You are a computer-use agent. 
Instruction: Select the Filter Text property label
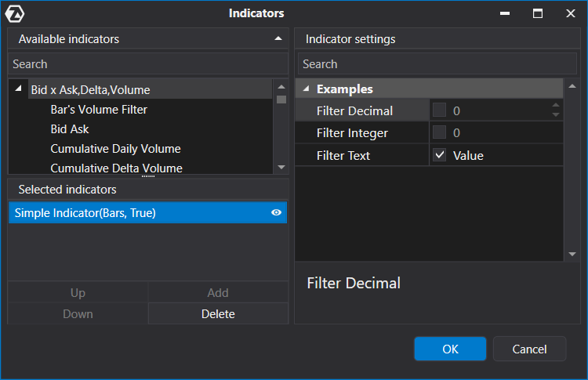(x=343, y=155)
